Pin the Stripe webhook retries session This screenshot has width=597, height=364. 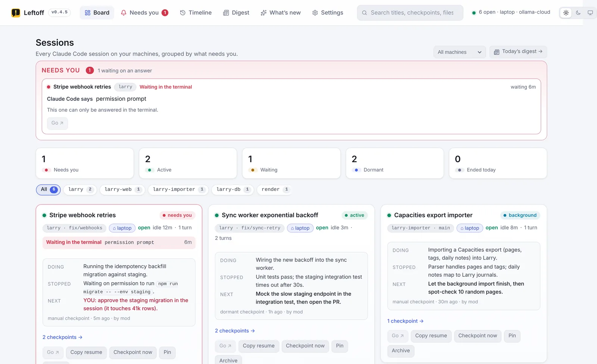point(167,352)
